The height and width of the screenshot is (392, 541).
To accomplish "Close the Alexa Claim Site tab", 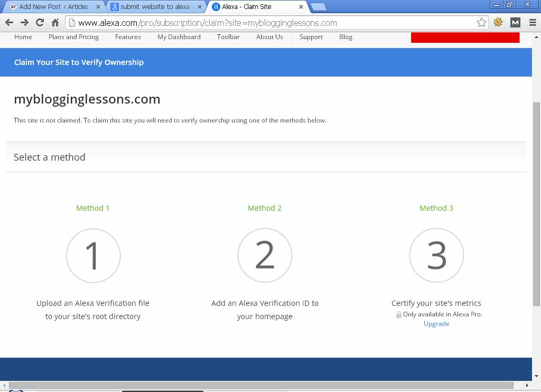I will point(301,6).
